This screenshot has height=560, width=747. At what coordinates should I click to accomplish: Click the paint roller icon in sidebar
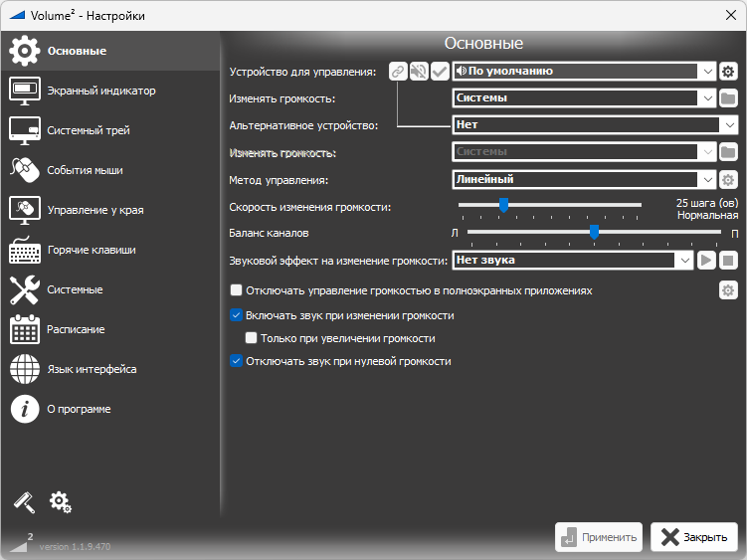[24, 502]
